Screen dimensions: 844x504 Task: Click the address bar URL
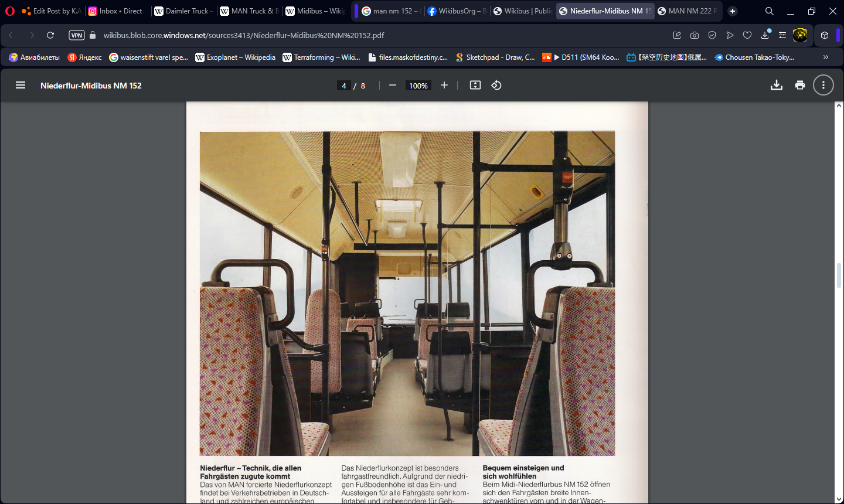tap(244, 35)
